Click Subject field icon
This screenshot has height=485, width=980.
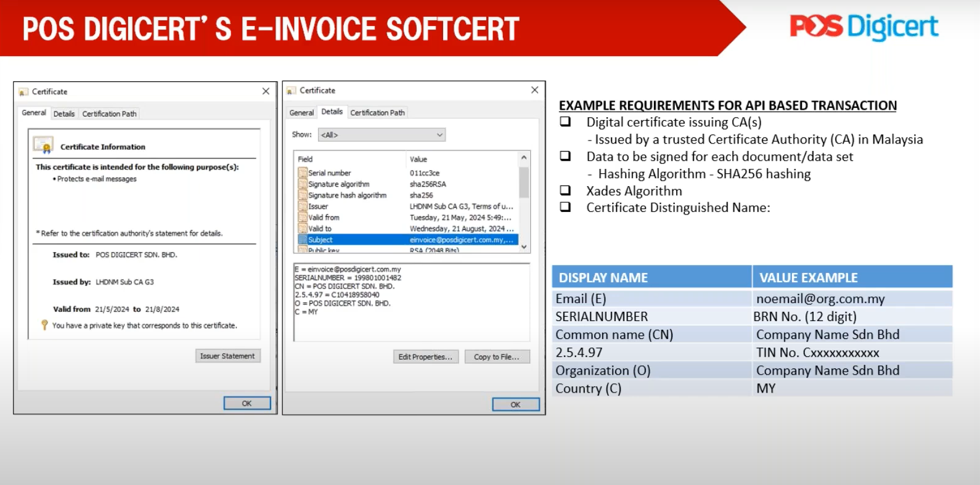303,240
